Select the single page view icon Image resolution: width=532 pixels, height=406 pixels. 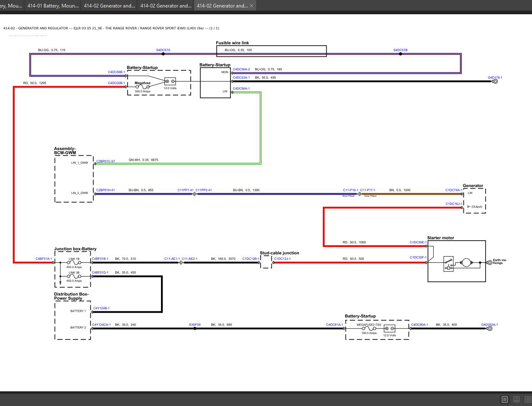tap(504, 399)
